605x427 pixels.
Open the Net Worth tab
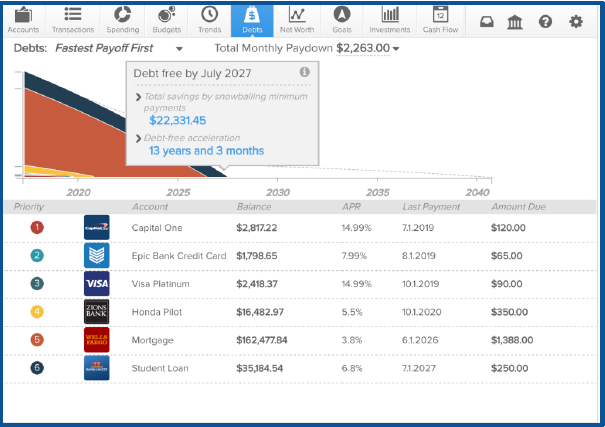pos(297,21)
